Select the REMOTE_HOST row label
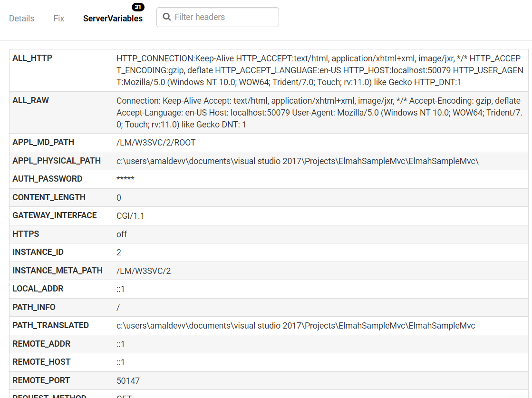Viewport: 532px width, 398px height. click(x=41, y=362)
